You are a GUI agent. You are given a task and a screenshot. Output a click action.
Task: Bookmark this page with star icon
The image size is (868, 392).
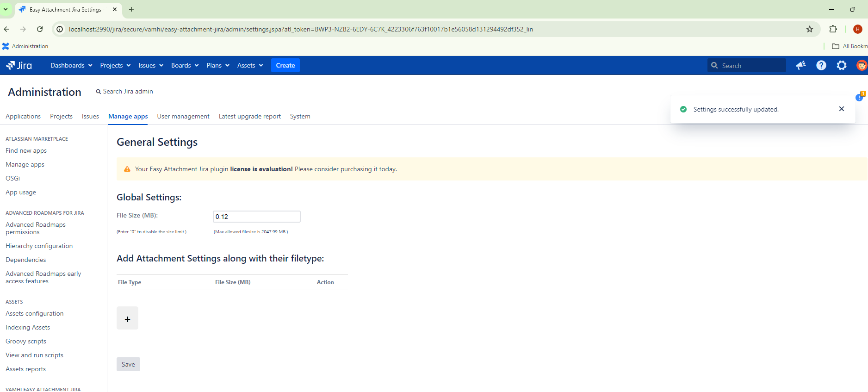tap(809, 29)
